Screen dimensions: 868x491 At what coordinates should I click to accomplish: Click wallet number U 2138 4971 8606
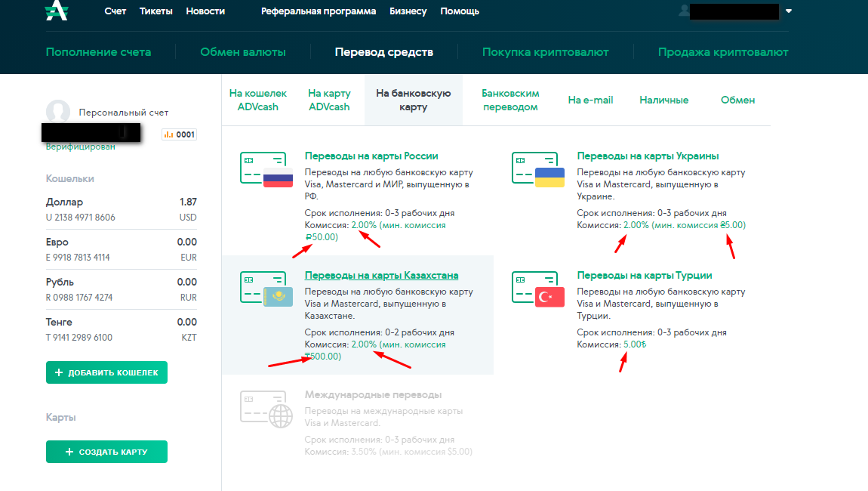[80, 218]
